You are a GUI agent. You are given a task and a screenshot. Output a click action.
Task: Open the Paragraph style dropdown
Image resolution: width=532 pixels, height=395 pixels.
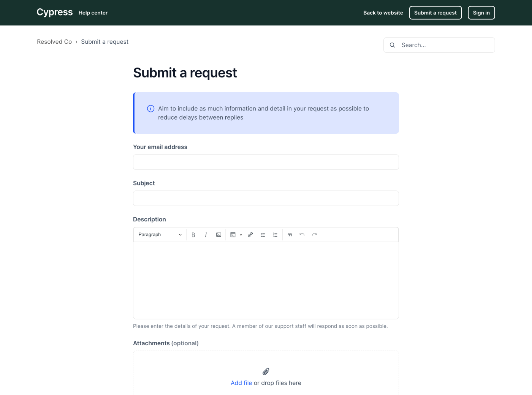click(160, 235)
